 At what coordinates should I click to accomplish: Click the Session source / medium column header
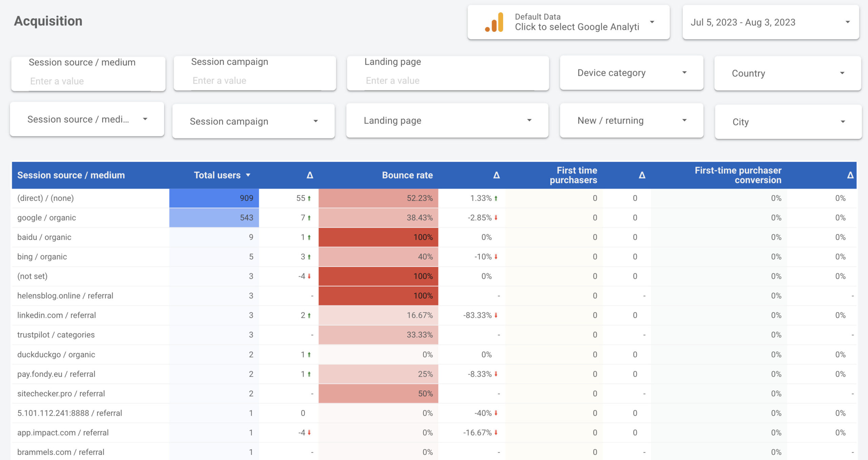pyautogui.click(x=71, y=175)
